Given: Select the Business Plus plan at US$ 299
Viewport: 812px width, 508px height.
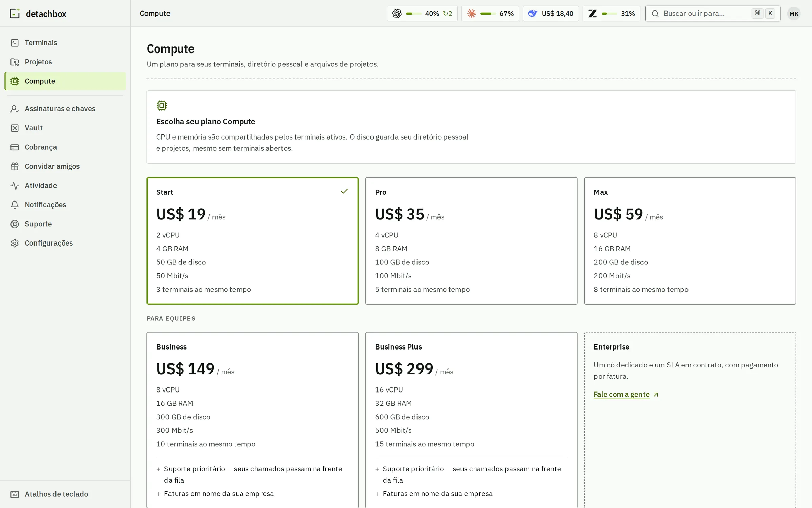Looking at the screenshot, I should tap(471, 420).
